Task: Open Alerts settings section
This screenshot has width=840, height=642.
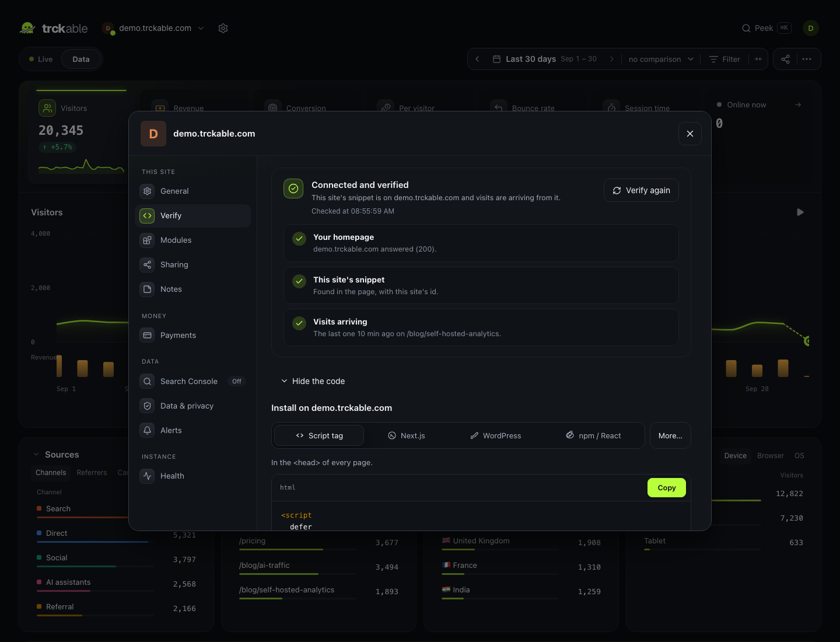Action: [x=193, y=431]
